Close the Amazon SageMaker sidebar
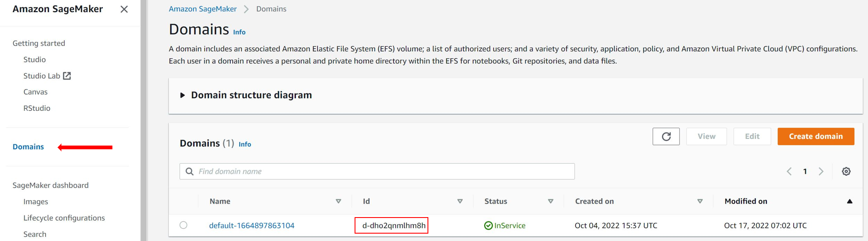This screenshot has height=241, width=868. point(124,9)
